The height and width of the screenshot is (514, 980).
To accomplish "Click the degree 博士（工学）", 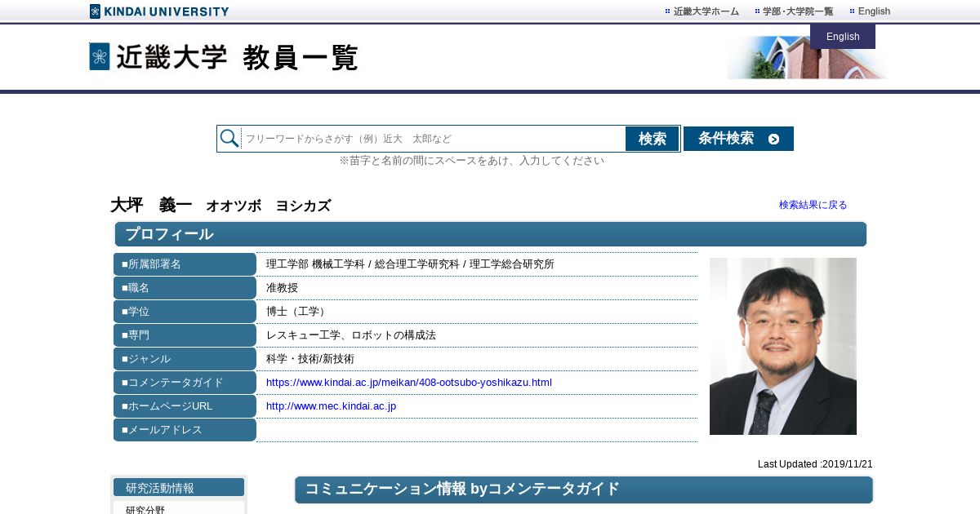I will [298, 312].
